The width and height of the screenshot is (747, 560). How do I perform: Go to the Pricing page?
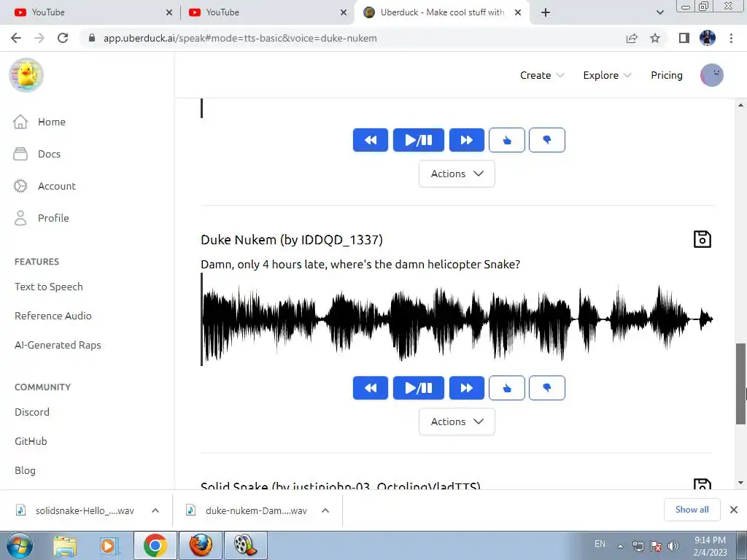(x=667, y=75)
